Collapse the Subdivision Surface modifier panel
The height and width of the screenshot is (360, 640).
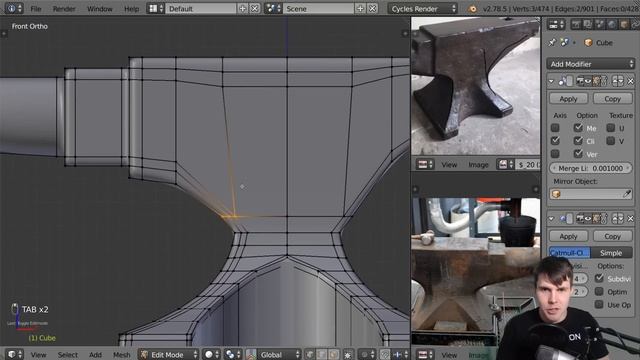click(551, 219)
